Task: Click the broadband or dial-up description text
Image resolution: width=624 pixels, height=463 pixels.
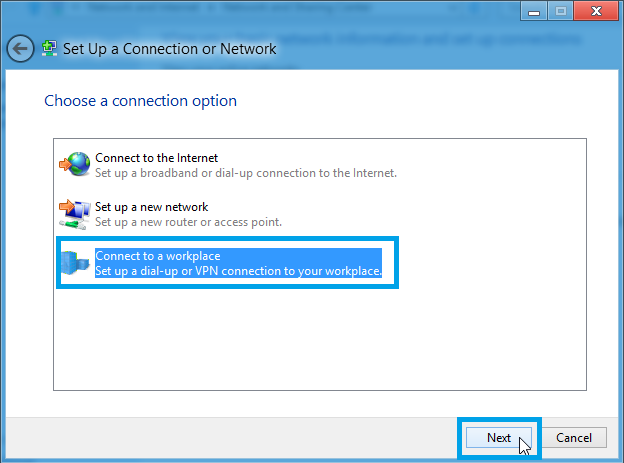Action: 246,173
